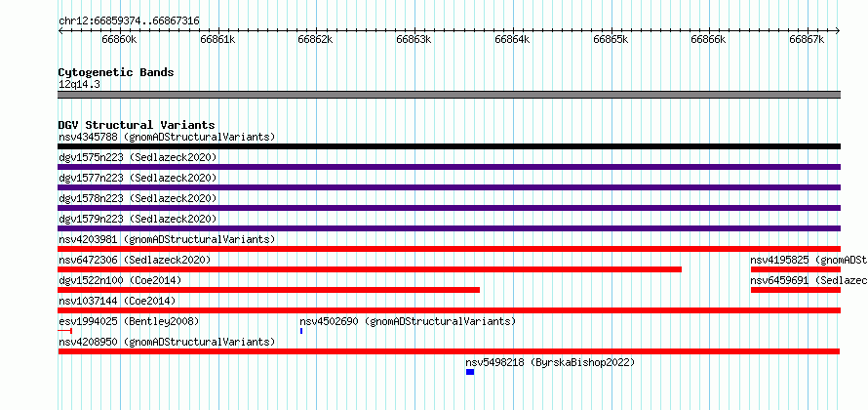Open the nsv4203981 variant label
Viewport: 868px width, 410px height.
(x=167, y=239)
